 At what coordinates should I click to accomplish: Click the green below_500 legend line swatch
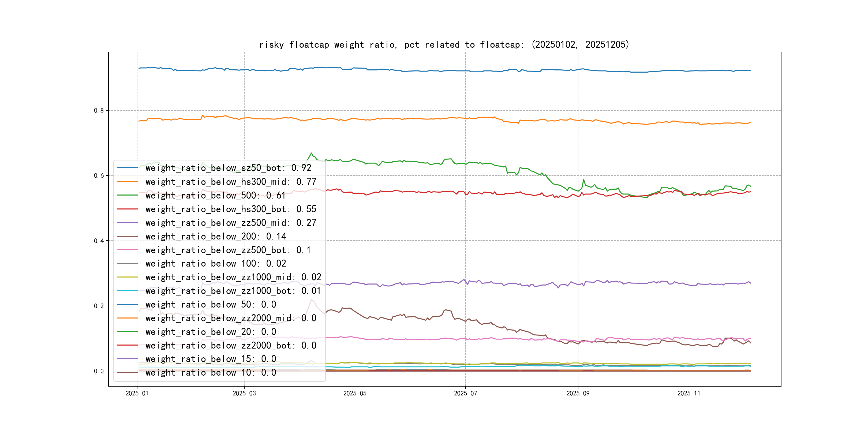127,196
